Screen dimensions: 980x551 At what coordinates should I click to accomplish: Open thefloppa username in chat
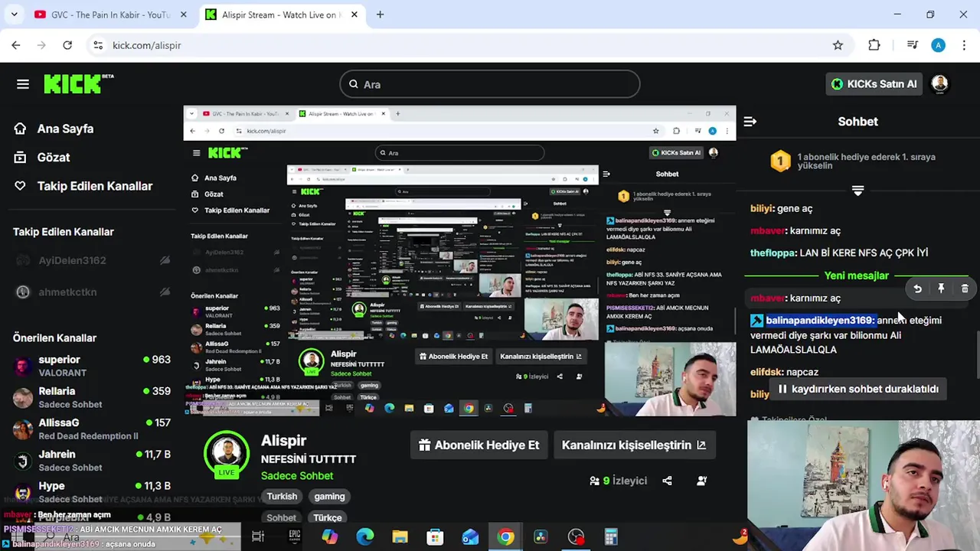pyautogui.click(x=773, y=253)
